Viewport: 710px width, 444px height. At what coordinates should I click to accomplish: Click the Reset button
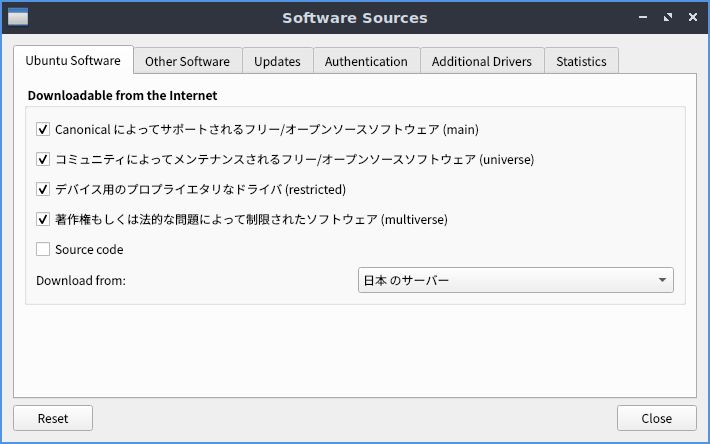53,418
